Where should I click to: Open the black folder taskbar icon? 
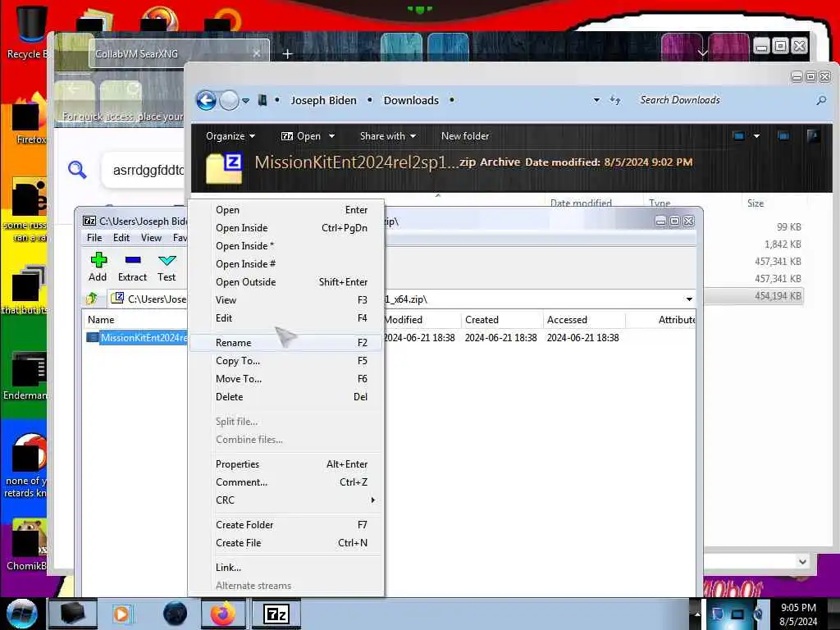73,614
